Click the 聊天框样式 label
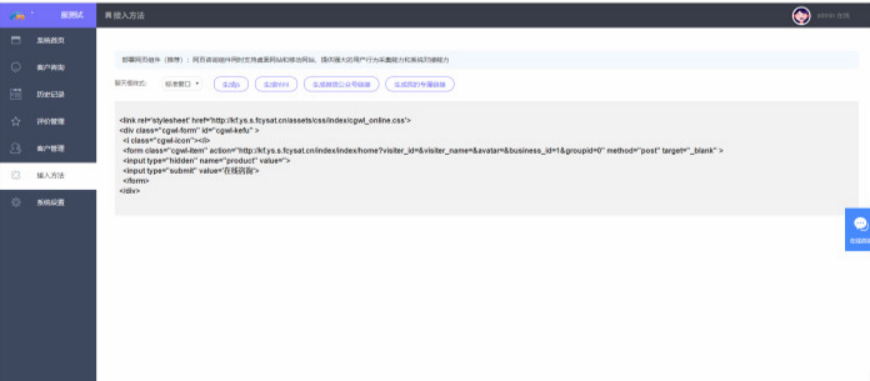This screenshot has width=870, height=381. click(130, 83)
